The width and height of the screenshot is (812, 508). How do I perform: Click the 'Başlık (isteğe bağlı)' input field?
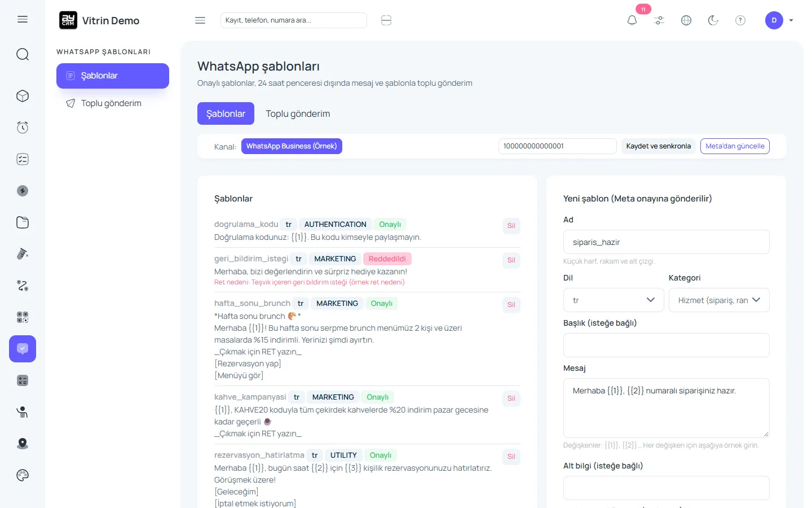point(667,345)
